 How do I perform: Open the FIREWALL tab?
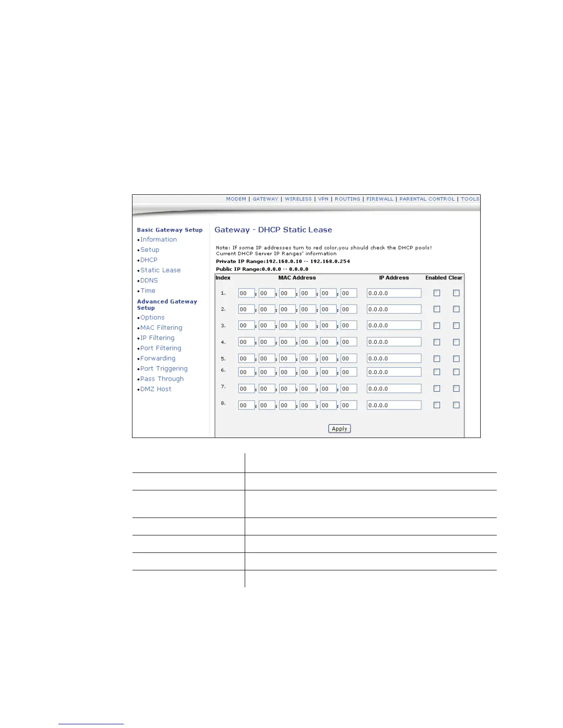point(379,199)
